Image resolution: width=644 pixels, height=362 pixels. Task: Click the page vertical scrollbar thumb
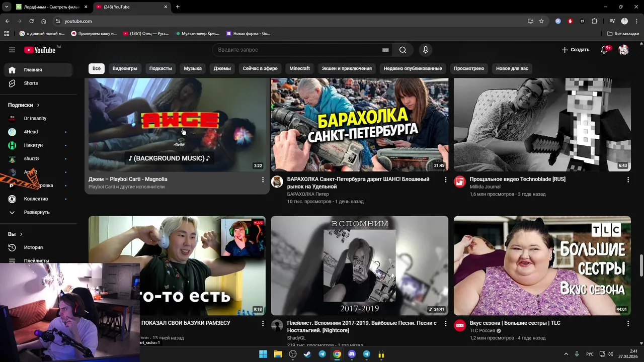click(x=641, y=265)
